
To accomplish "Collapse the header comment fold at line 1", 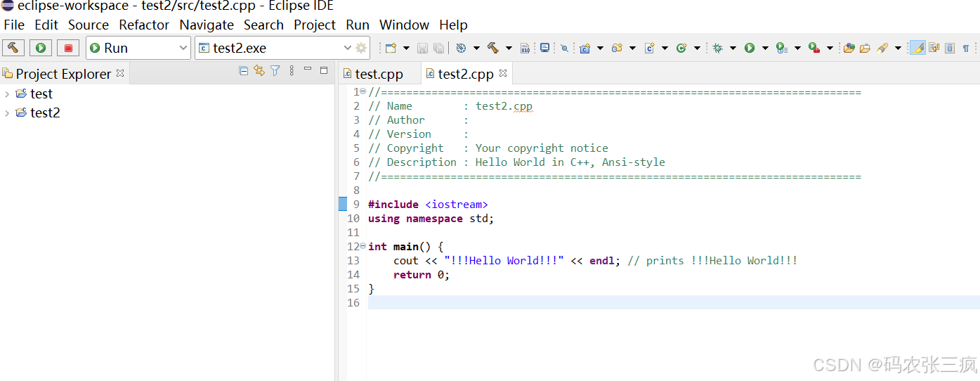I will click(363, 91).
